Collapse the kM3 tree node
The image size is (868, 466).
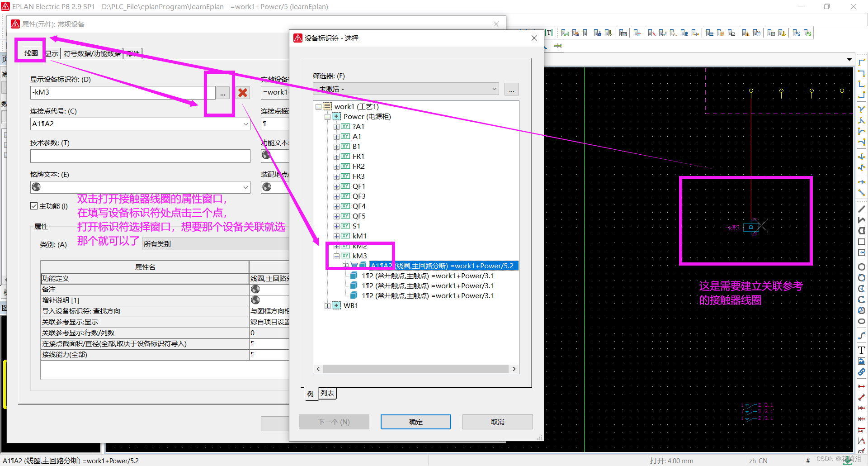point(336,256)
